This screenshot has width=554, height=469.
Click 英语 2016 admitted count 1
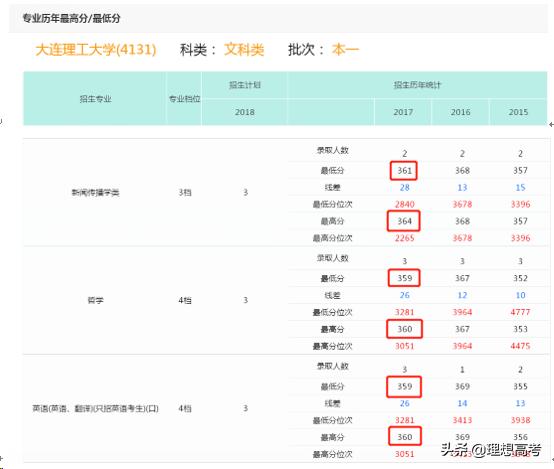coord(462,370)
